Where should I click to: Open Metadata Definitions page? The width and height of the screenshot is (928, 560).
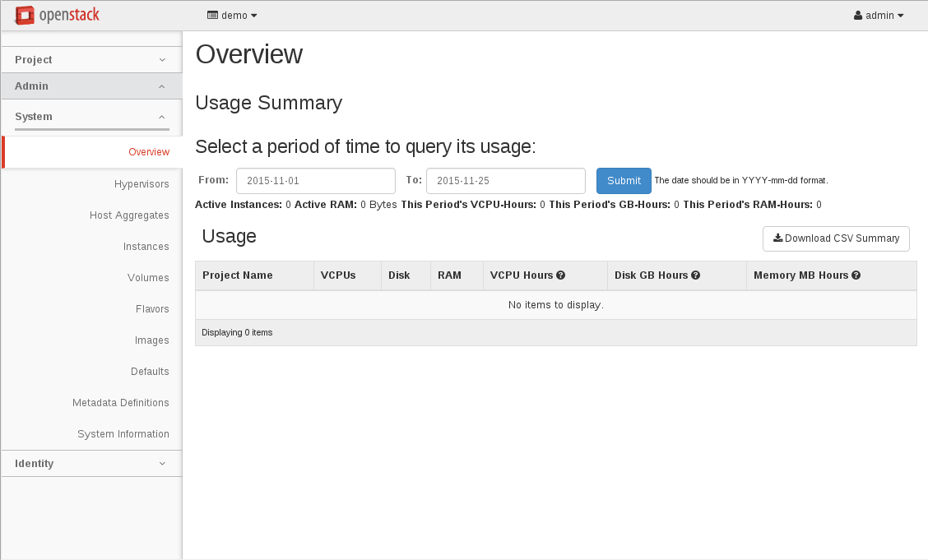pos(121,403)
